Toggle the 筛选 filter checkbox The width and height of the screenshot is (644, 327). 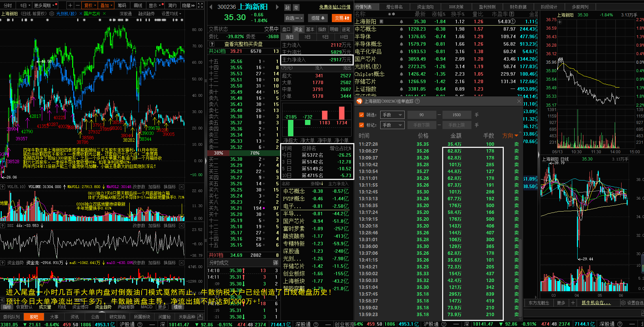point(361,115)
